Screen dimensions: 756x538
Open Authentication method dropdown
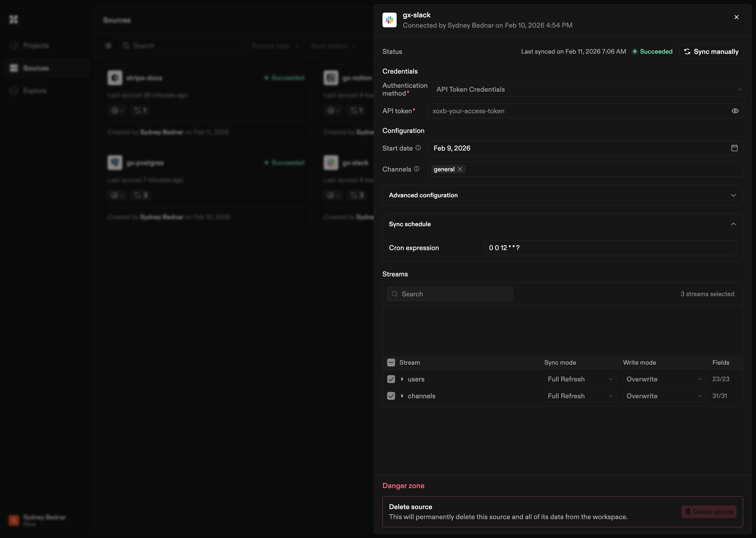pyautogui.click(x=589, y=89)
